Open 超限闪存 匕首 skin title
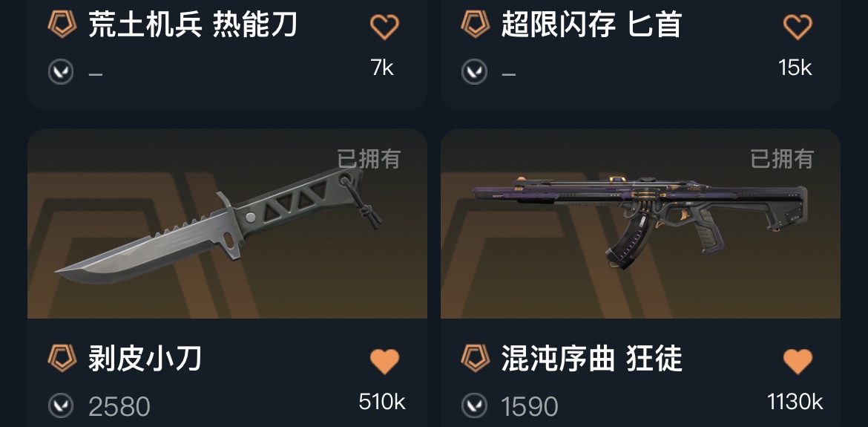Image resolution: width=868 pixels, height=427 pixels. [591, 25]
